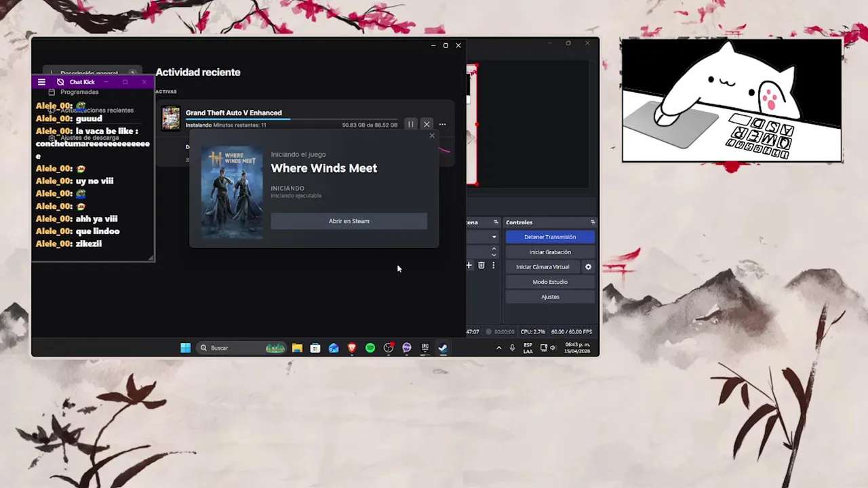The height and width of the screenshot is (488, 868).
Task: Open Steam from the taskbar
Action: pyautogui.click(x=443, y=348)
